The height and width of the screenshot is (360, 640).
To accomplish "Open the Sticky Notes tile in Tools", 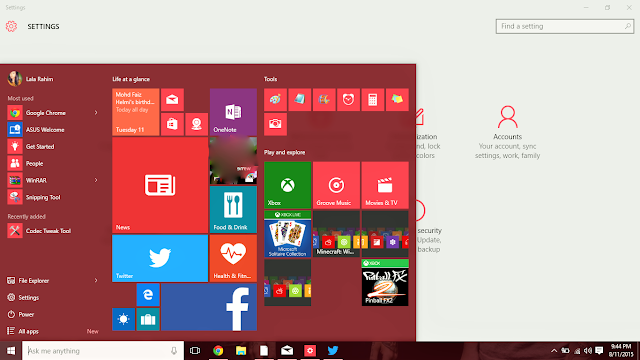I will click(397, 100).
